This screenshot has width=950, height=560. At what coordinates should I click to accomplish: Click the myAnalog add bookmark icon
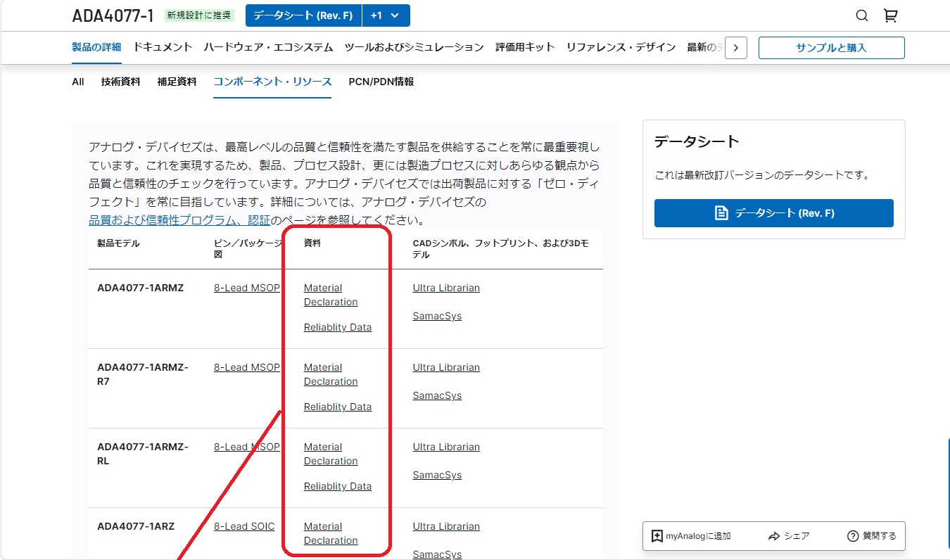tap(657, 536)
